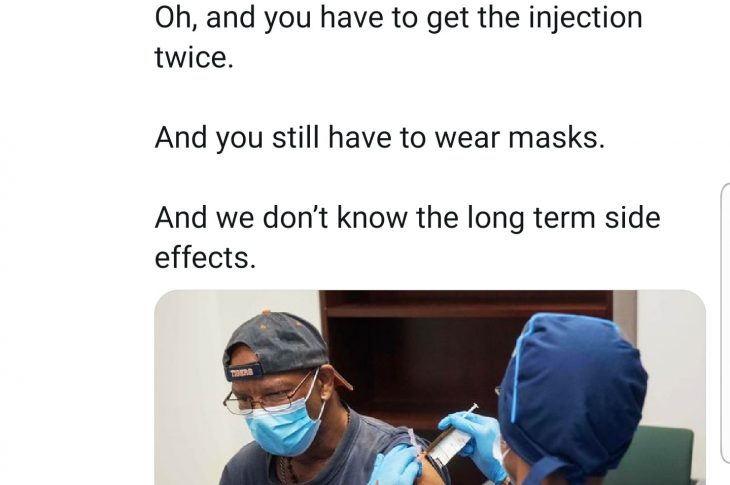
Task: Open the vaccination photo attached to the post
Action: pyautogui.click(x=430, y=387)
